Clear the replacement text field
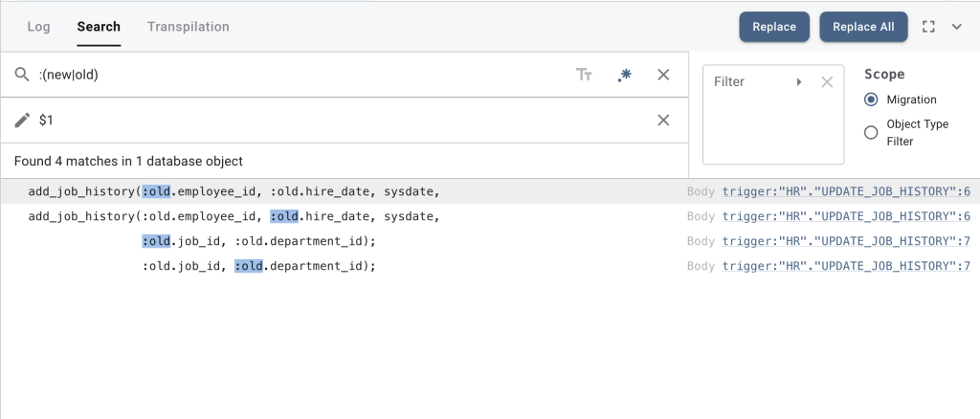This screenshot has height=419, width=980. point(664,121)
